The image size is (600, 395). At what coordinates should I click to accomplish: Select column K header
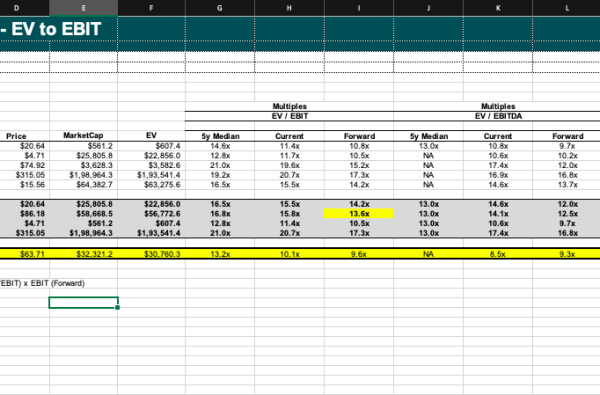(x=498, y=8)
